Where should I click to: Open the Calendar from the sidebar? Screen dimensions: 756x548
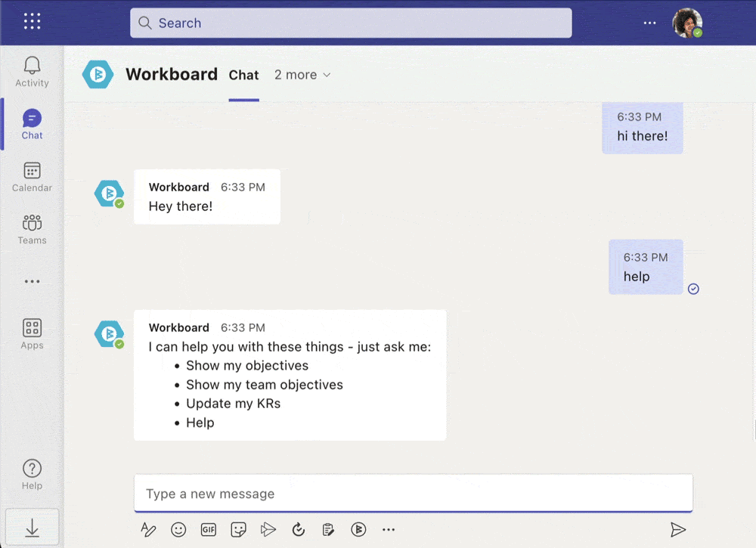[x=32, y=177]
